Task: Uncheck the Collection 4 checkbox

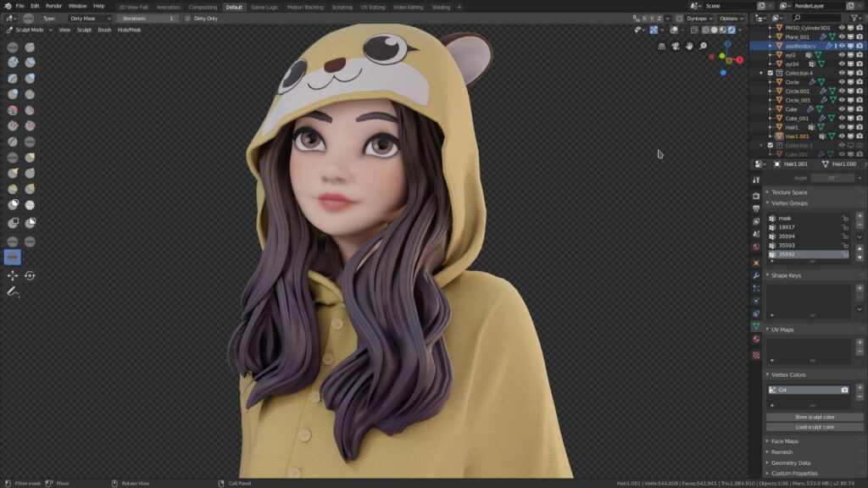Action: coord(771,73)
